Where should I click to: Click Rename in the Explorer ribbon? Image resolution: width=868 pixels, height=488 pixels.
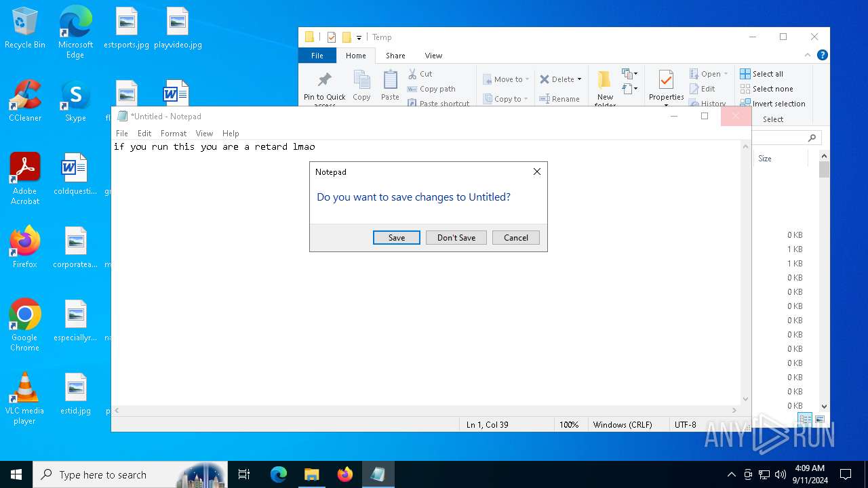559,99
